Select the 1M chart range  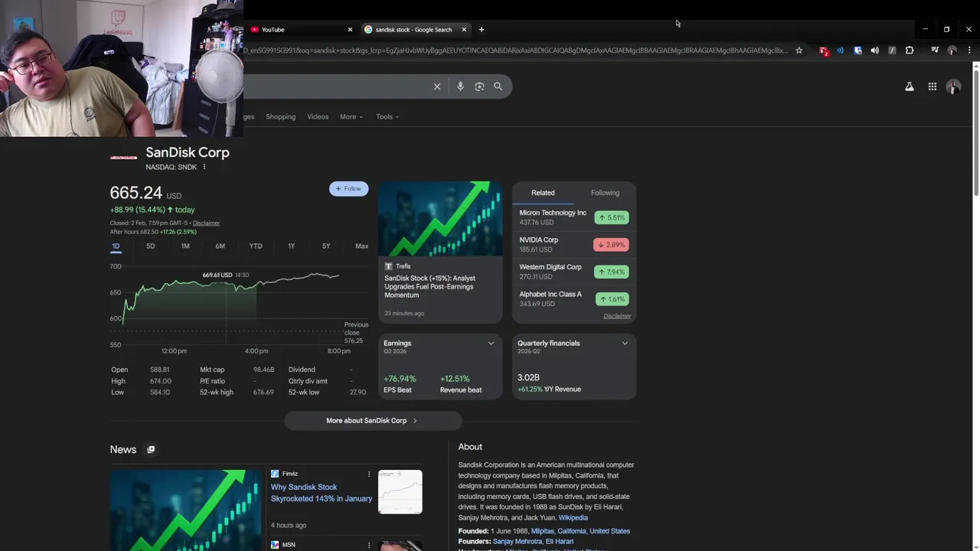pyautogui.click(x=185, y=246)
